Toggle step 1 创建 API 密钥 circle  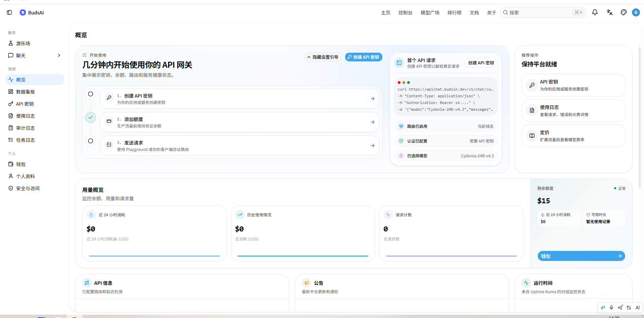point(91,94)
